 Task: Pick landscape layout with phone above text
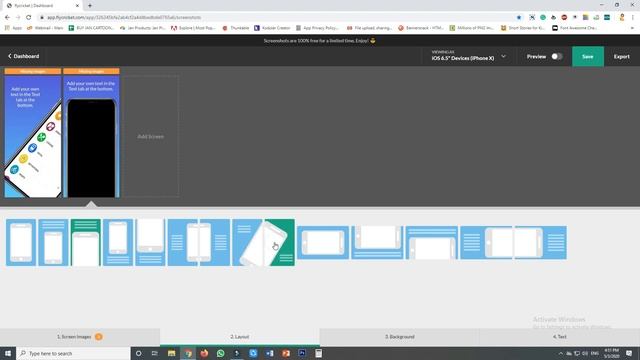click(x=378, y=242)
